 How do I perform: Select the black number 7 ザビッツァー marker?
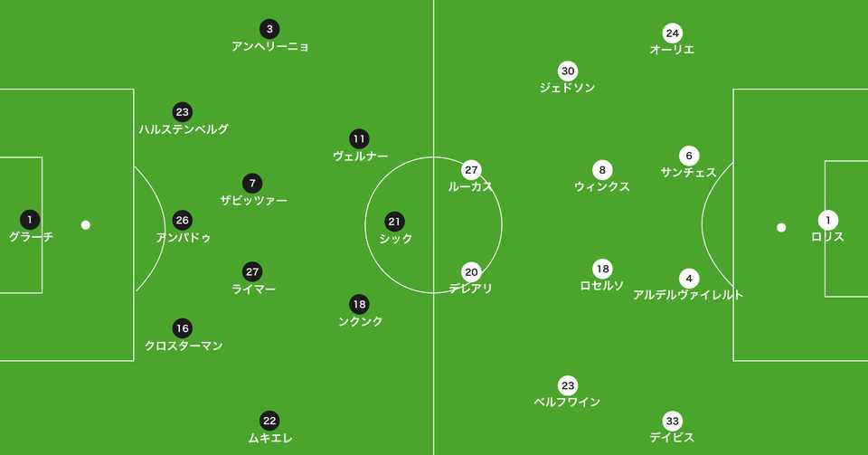click(252, 183)
